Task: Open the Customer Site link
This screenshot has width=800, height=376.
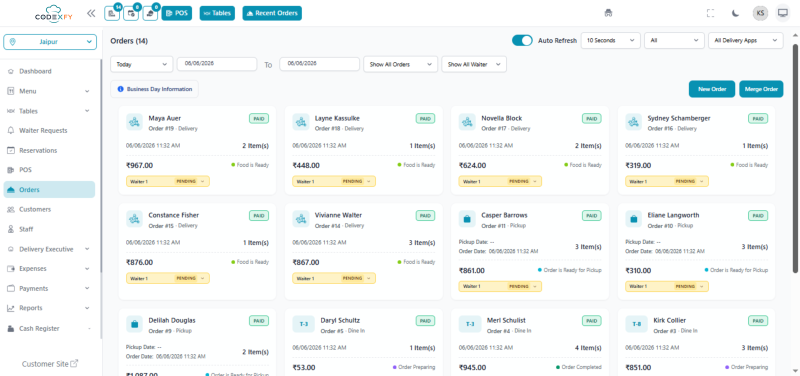Action: [x=50, y=364]
